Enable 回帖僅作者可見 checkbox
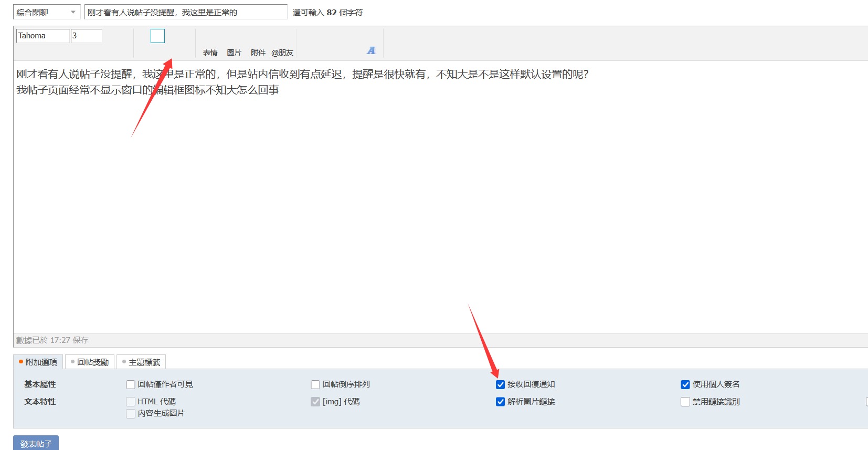The width and height of the screenshot is (868, 450). tap(131, 384)
